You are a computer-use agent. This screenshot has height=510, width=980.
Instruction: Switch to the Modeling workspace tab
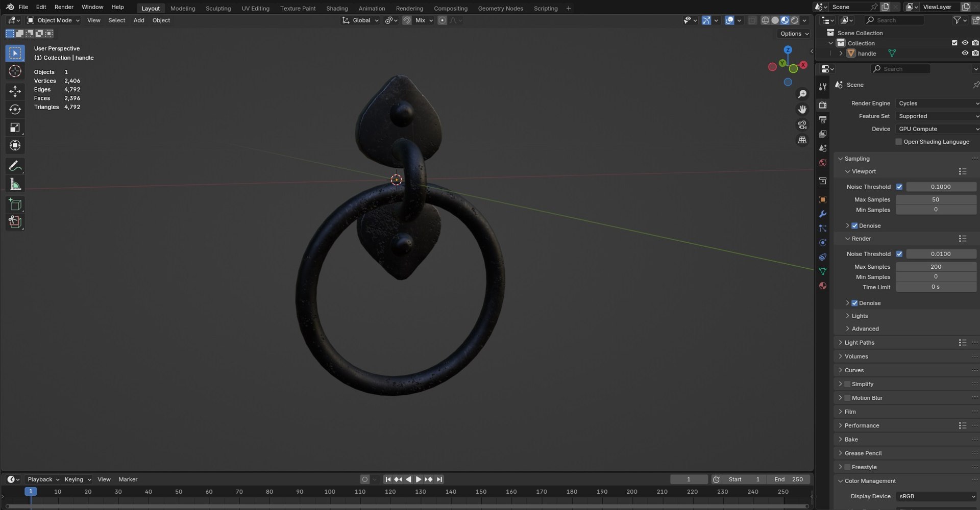[x=183, y=8]
